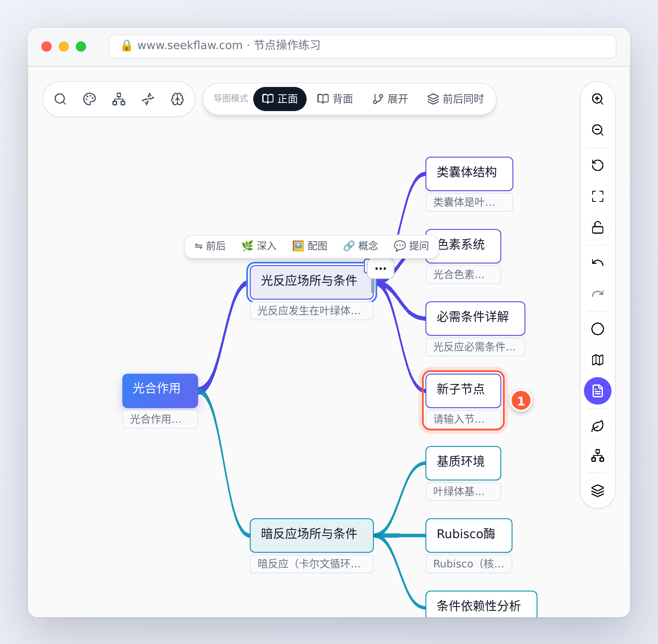Viewport: 658px width, 644px height.
Task: Toggle the canvas lock icon
Action: (x=598, y=227)
